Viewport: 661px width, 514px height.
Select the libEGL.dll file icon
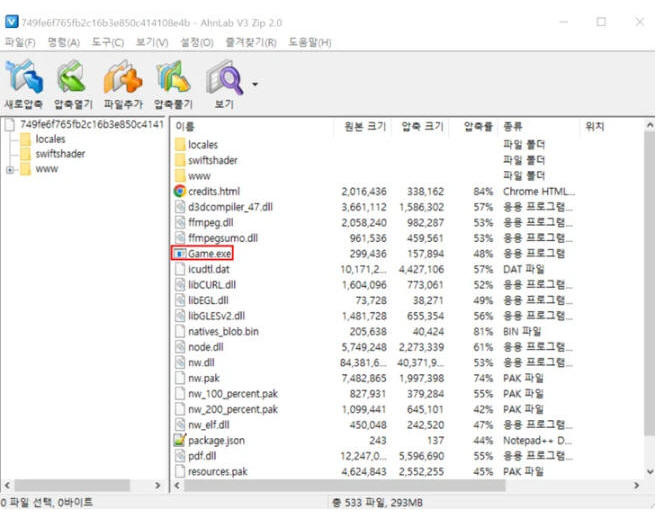point(180,300)
